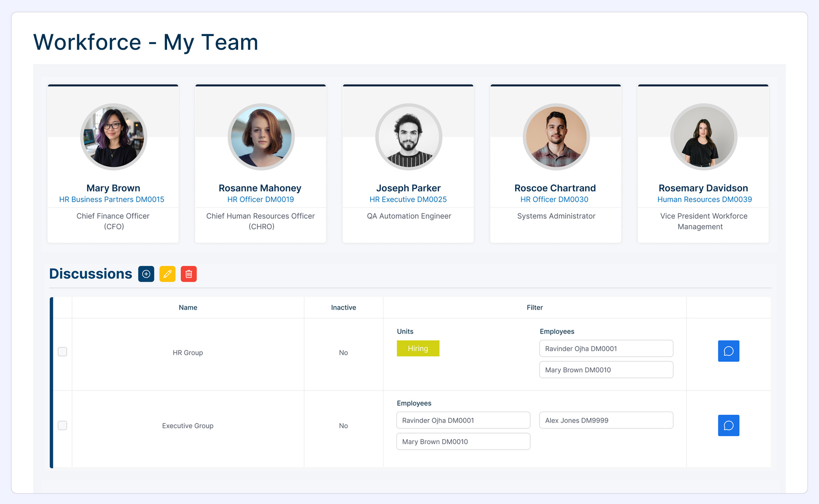Select the Executive Group checkbox

(62, 425)
